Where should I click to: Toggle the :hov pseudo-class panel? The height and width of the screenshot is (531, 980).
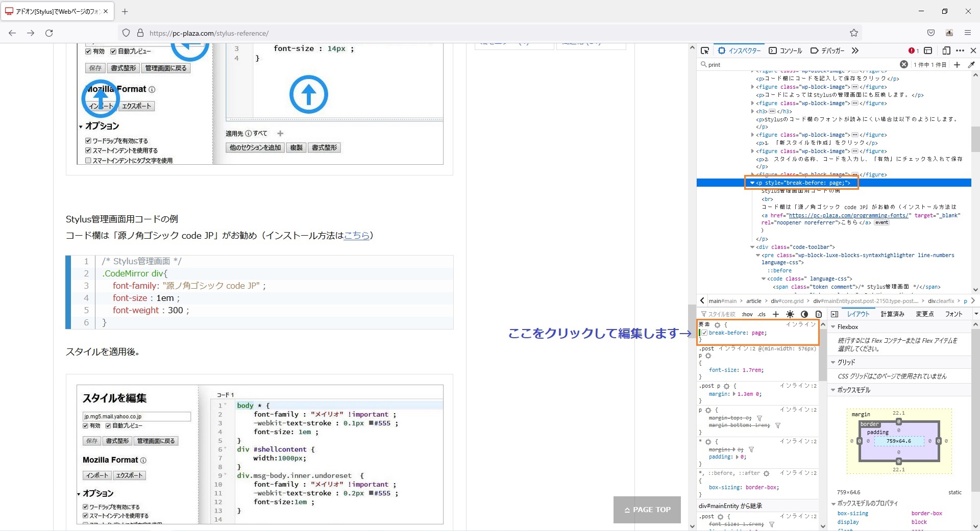point(747,314)
